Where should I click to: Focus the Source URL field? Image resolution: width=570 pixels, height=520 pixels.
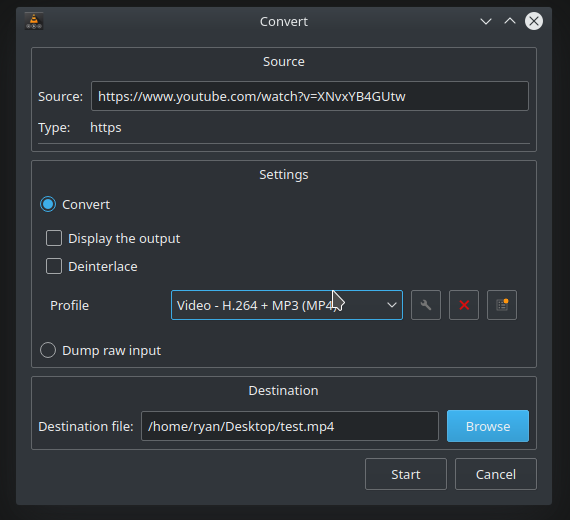310,96
